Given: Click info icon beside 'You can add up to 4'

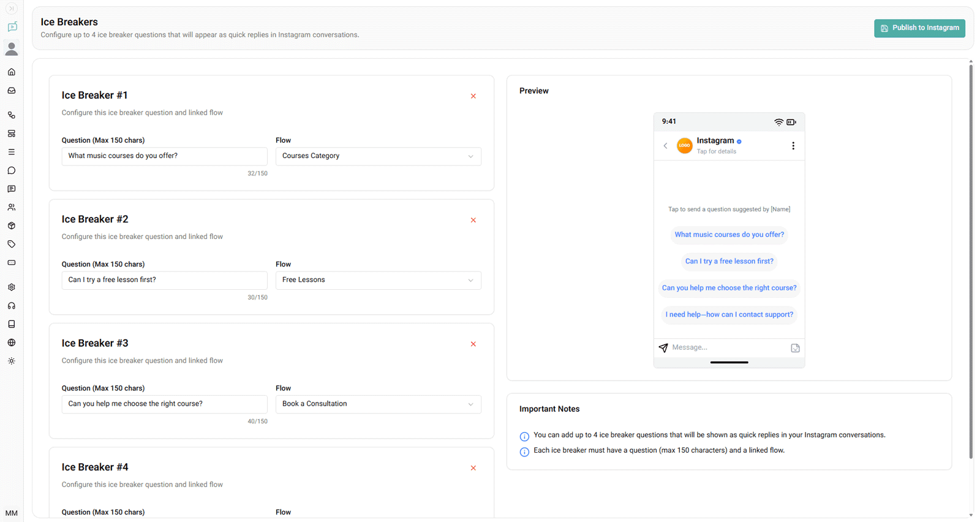Looking at the screenshot, I should pyautogui.click(x=524, y=437).
